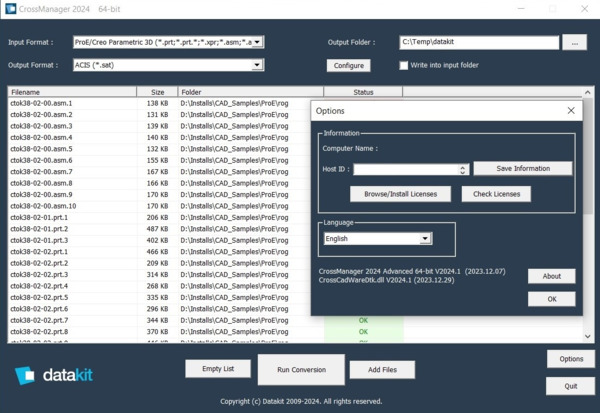Viewport: 600px width, 413px height.
Task: Click the file list vertical scrollbar thumb
Action: tap(588, 157)
